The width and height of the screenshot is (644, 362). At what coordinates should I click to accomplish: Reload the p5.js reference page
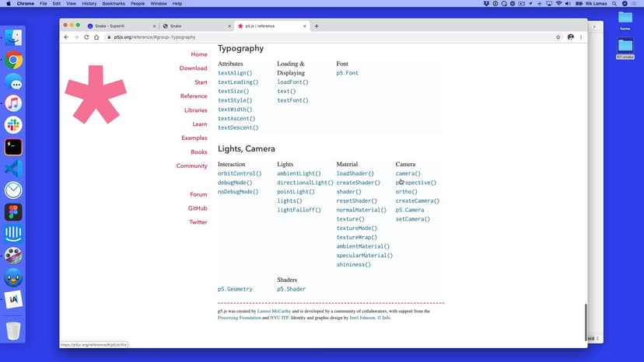[86, 37]
